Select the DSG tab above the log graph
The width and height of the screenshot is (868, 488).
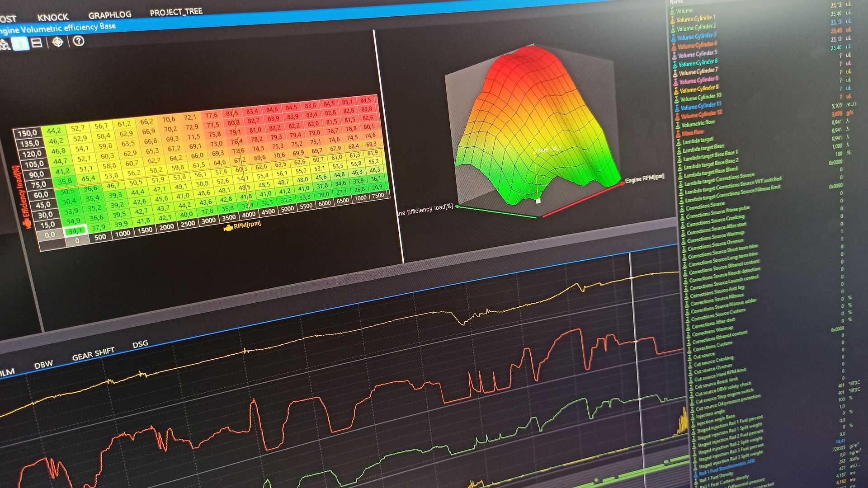141,344
